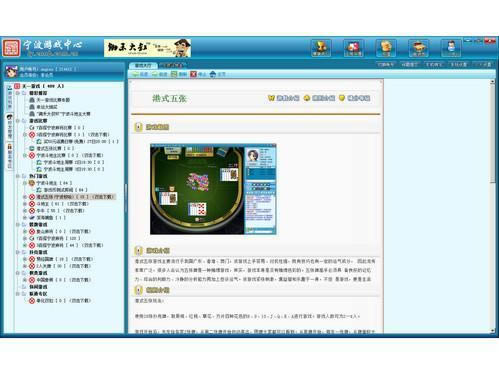499x375 pixels.
Task: Click the blue person icon in the header
Action: point(451,48)
